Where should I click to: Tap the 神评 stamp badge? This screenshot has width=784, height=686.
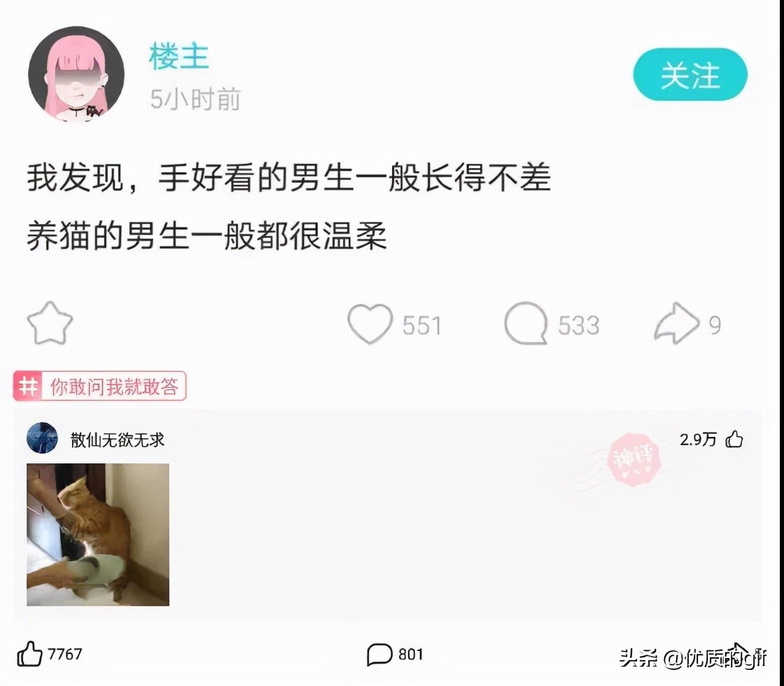click(633, 459)
